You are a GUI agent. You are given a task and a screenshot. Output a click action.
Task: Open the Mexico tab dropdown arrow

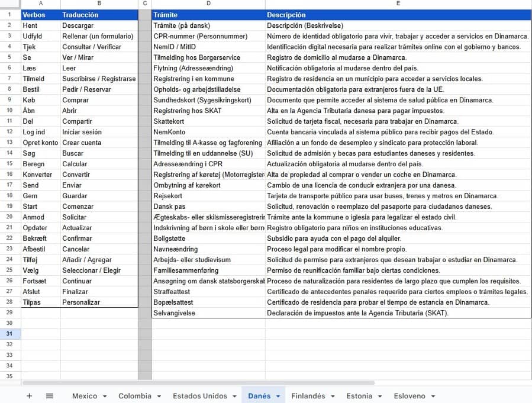point(105,396)
